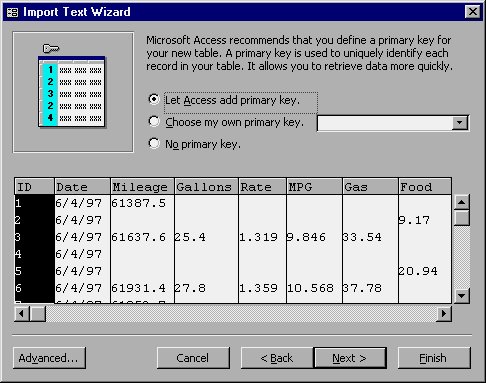The height and width of the screenshot is (383, 486).
Task: Click the mileage value 61387.5
Action: tap(139, 203)
